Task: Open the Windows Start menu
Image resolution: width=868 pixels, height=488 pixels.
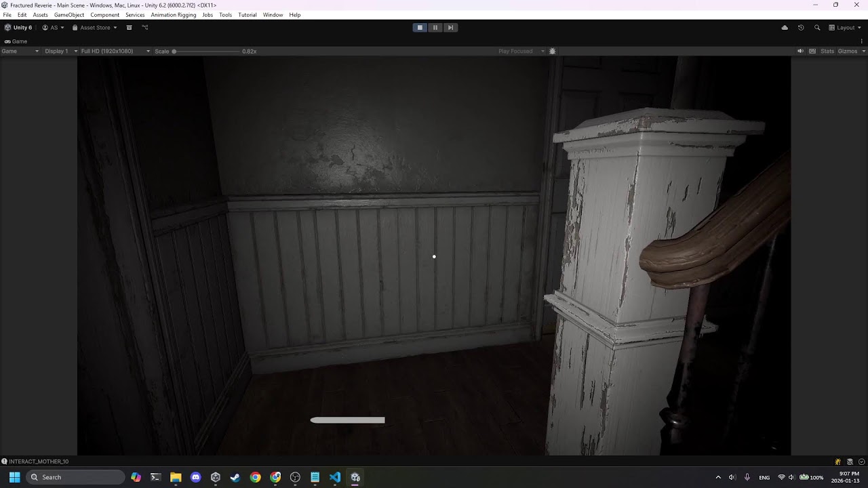Action: tap(14, 477)
